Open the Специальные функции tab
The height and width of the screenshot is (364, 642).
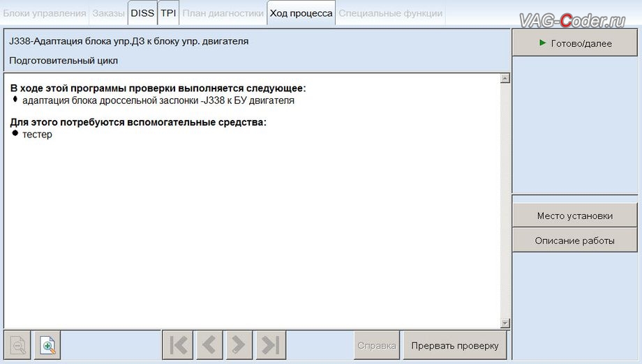391,13
